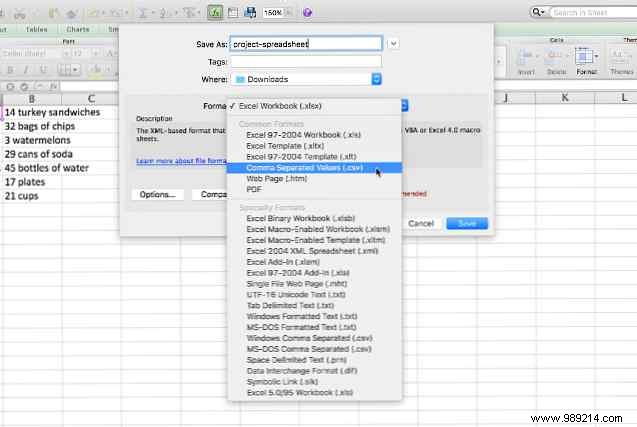
Task: Choose Web Page (.htm) format
Action: click(x=314, y=178)
